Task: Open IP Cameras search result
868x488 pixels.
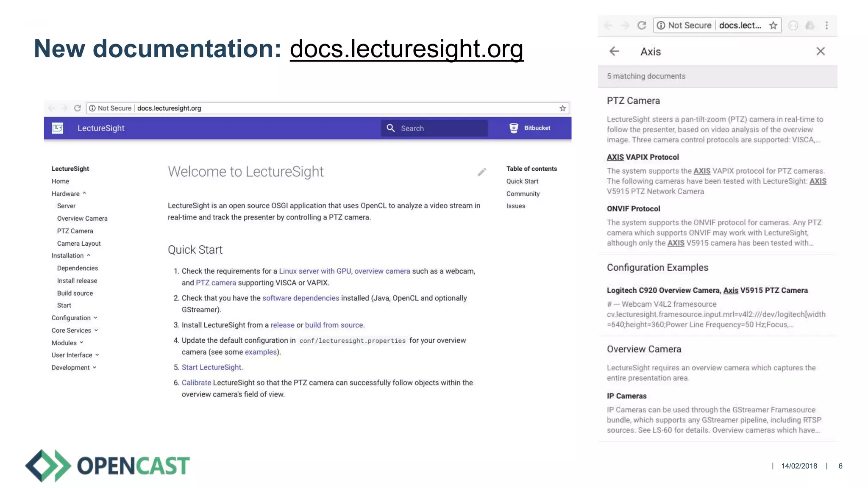Action: tap(626, 396)
